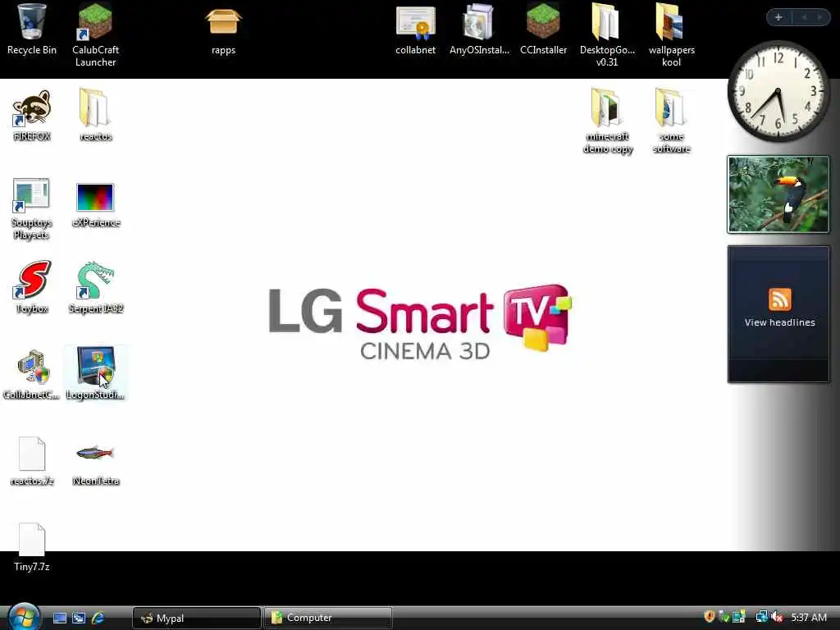Click Switch between windows quick launch icon
This screenshot has height=630, width=840.
click(79, 618)
